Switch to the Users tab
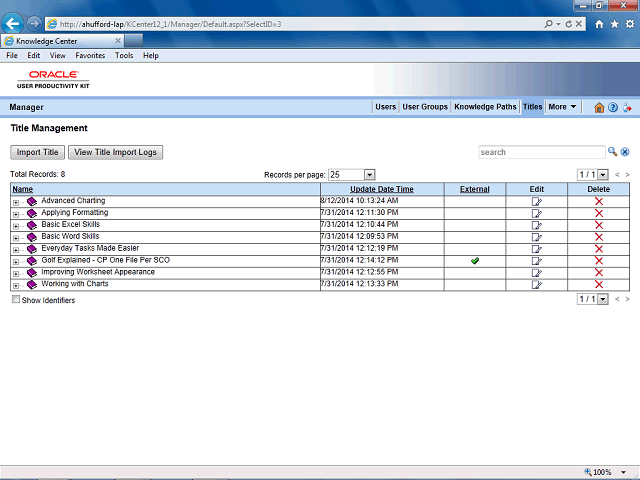 click(385, 107)
